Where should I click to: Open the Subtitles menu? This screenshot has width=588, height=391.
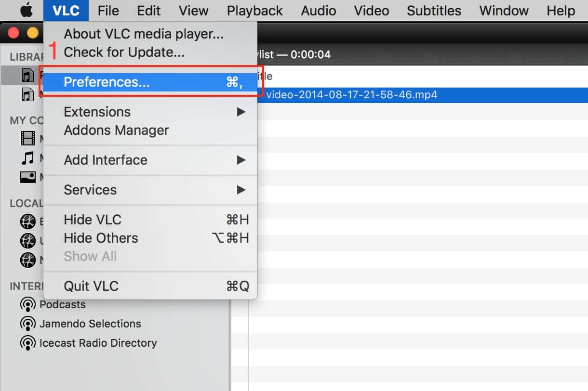tap(434, 10)
